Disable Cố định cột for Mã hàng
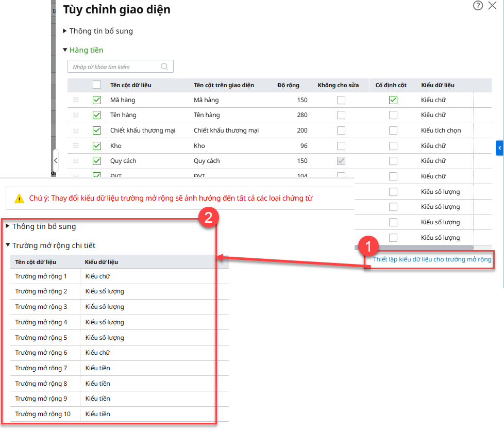Image resolution: width=504 pixels, height=445 pixels. (x=393, y=100)
